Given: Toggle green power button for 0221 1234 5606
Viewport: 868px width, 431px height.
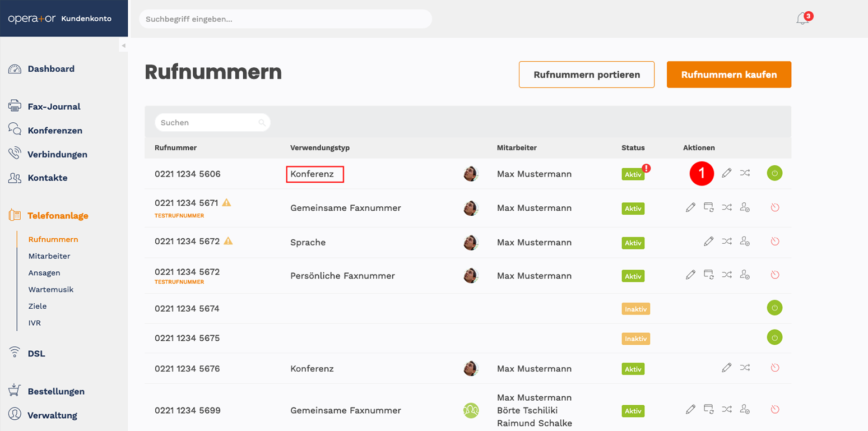Looking at the screenshot, I should 774,173.
